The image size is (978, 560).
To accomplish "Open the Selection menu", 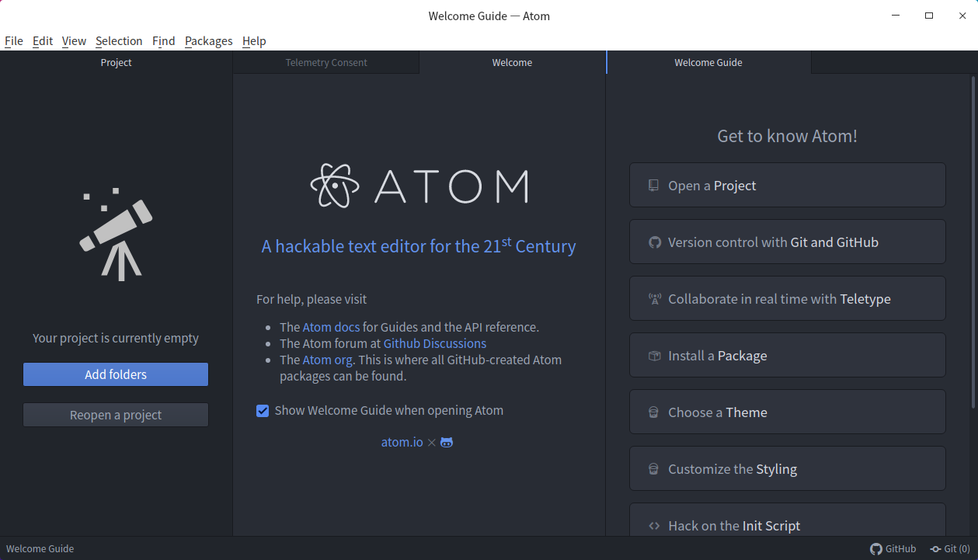I will point(119,41).
